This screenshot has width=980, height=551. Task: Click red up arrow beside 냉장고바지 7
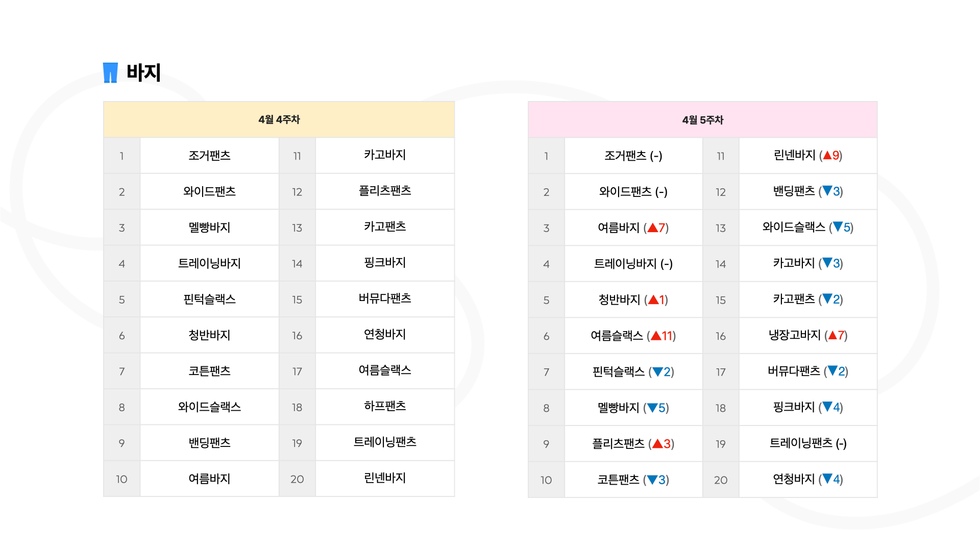(x=832, y=335)
